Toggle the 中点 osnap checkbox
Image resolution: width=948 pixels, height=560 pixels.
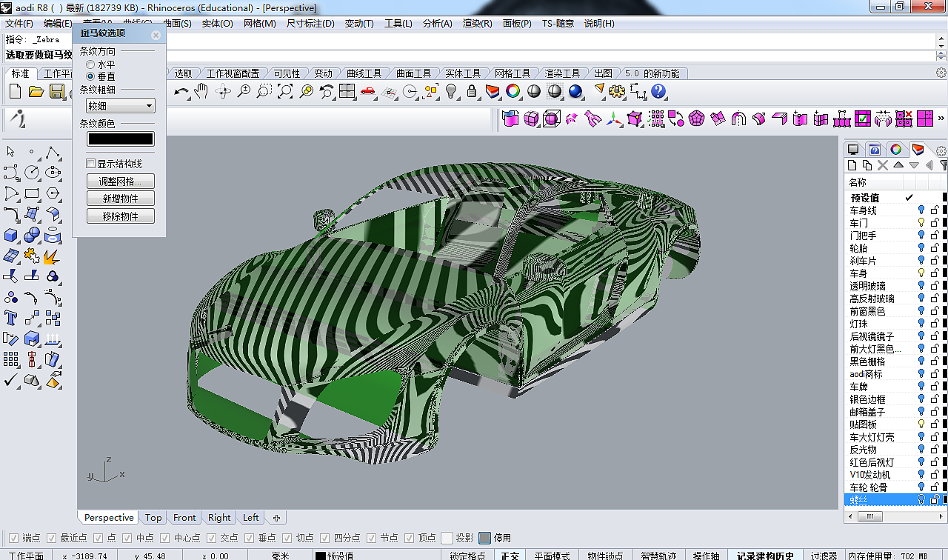tap(128, 538)
